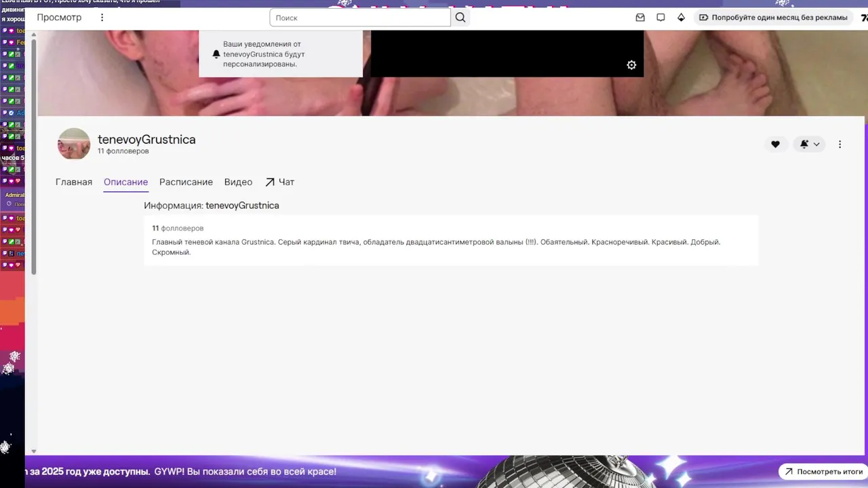
Task: Click the left sidebar vertical scrollbar
Action: [34, 156]
